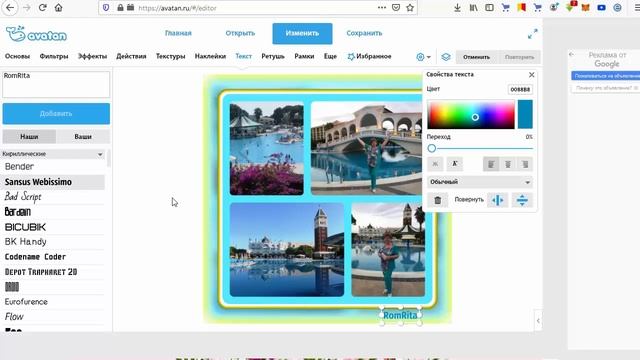Pick a color in the spectrum picker
The height and width of the screenshot is (360, 640).
click(x=471, y=115)
